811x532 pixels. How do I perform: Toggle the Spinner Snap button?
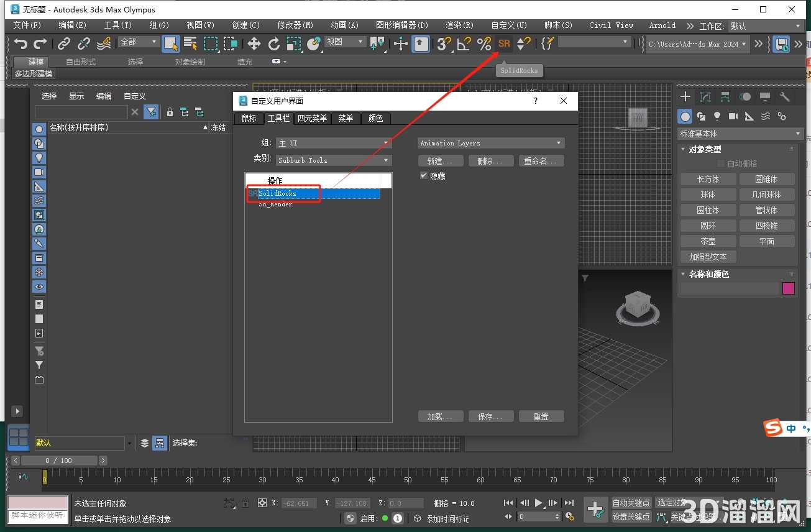pos(524,44)
